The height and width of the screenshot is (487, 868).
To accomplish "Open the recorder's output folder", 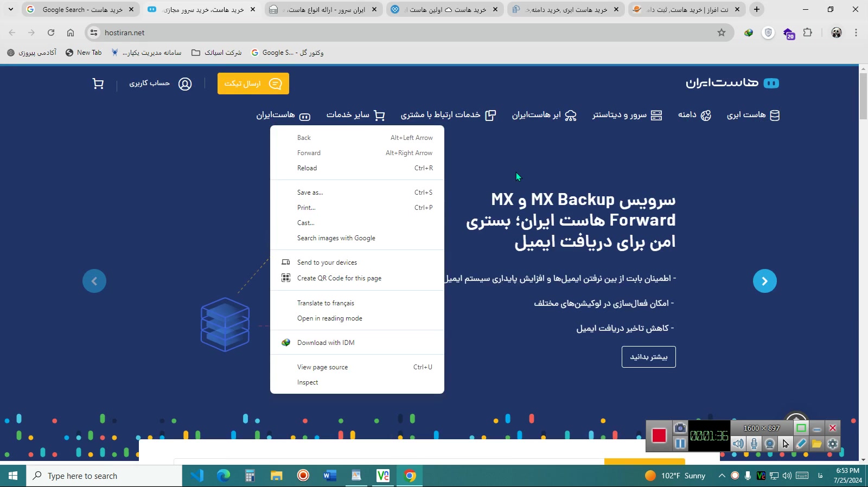I will coord(817,444).
